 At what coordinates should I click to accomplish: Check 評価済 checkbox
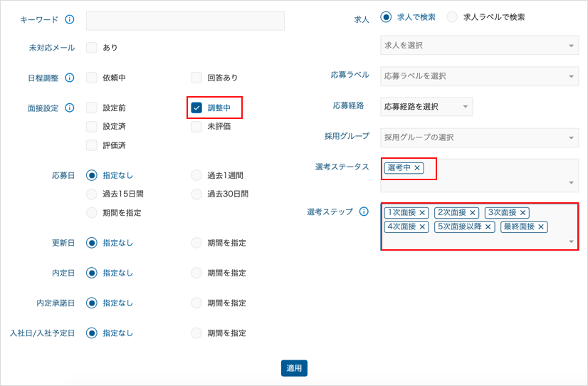click(92, 145)
